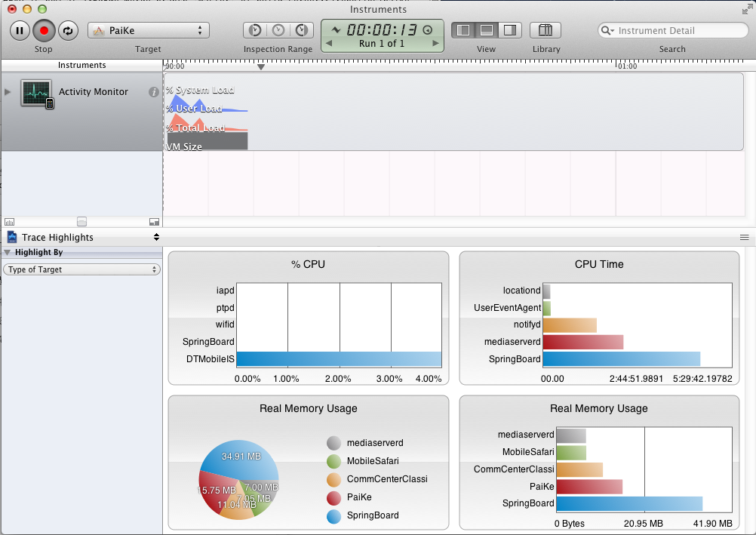
Task: Pause the current recording
Action: click(20, 31)
